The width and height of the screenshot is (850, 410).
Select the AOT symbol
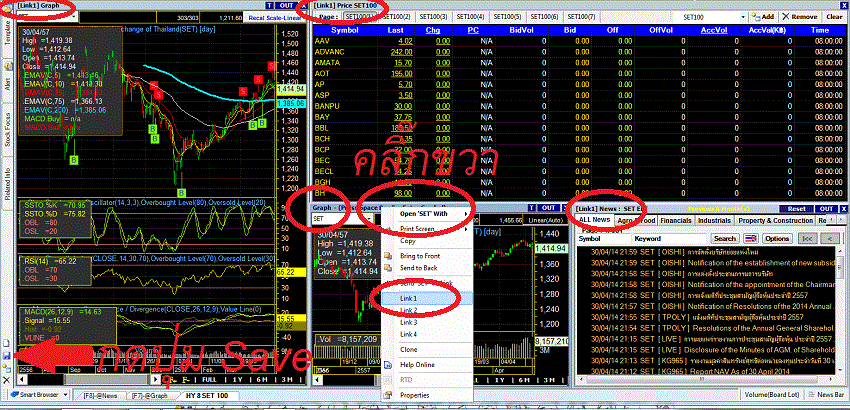tap(321, 73)
